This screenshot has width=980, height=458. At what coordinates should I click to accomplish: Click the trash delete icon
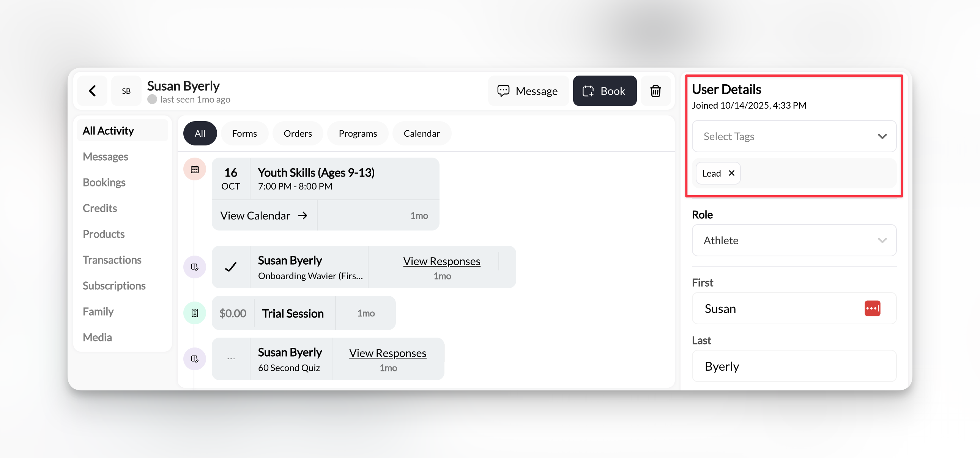point(655,91)
